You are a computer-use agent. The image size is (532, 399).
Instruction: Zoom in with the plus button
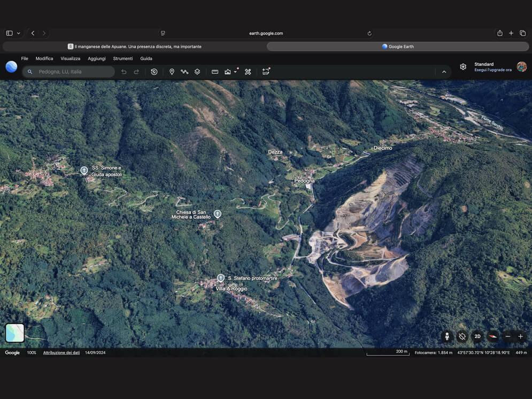(x=520, y=336)
